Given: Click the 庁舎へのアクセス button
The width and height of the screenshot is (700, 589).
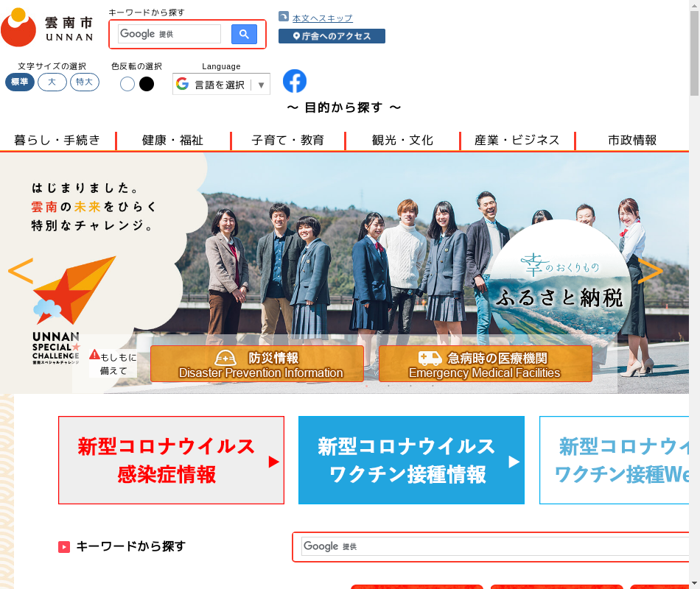Looking at the screenshot, I should click(x=332, y=36).
